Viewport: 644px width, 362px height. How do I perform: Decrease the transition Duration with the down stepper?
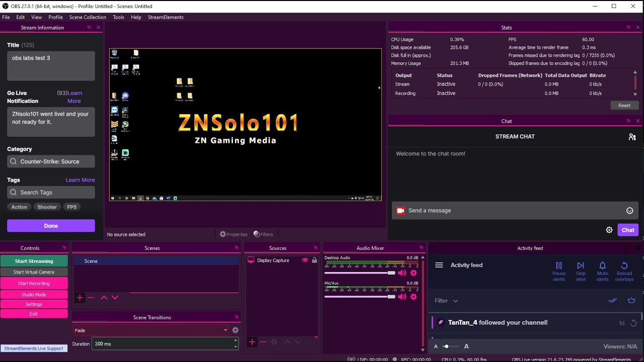[235, 347]
